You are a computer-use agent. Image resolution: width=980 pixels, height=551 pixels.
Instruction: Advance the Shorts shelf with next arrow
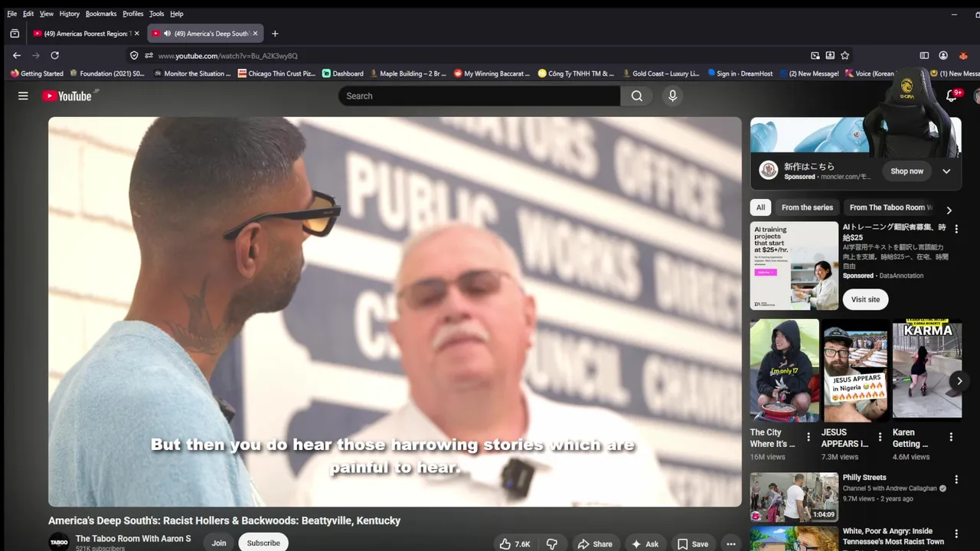(959, 380)
